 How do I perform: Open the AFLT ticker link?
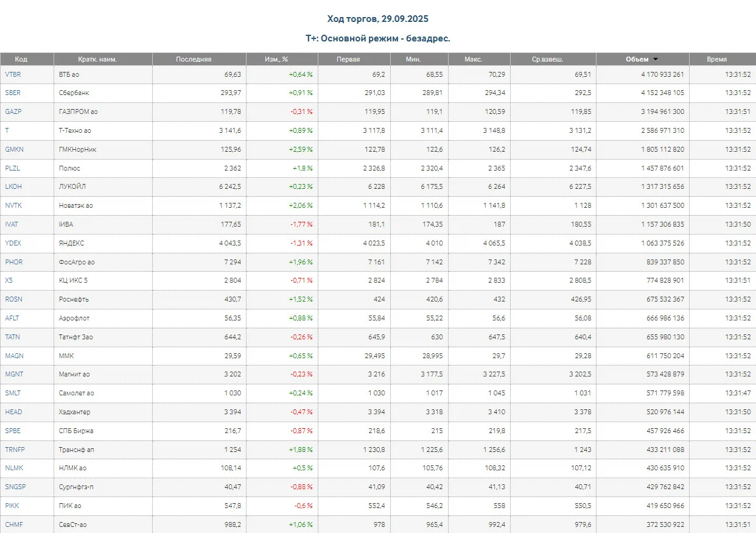pyautogui.click(x=12, y=318)
